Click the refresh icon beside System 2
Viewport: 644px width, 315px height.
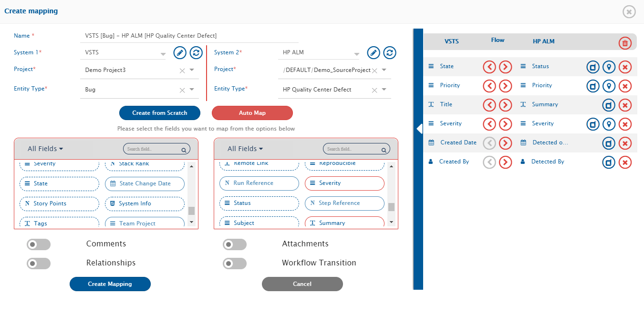click(x=390, y=52)
